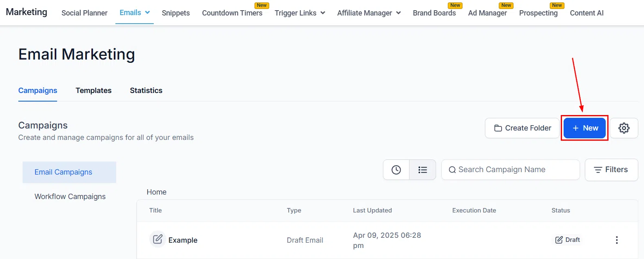Viewport: 644px width, 259px height.
Task: Click the Create Folder button
Action: 522,128
